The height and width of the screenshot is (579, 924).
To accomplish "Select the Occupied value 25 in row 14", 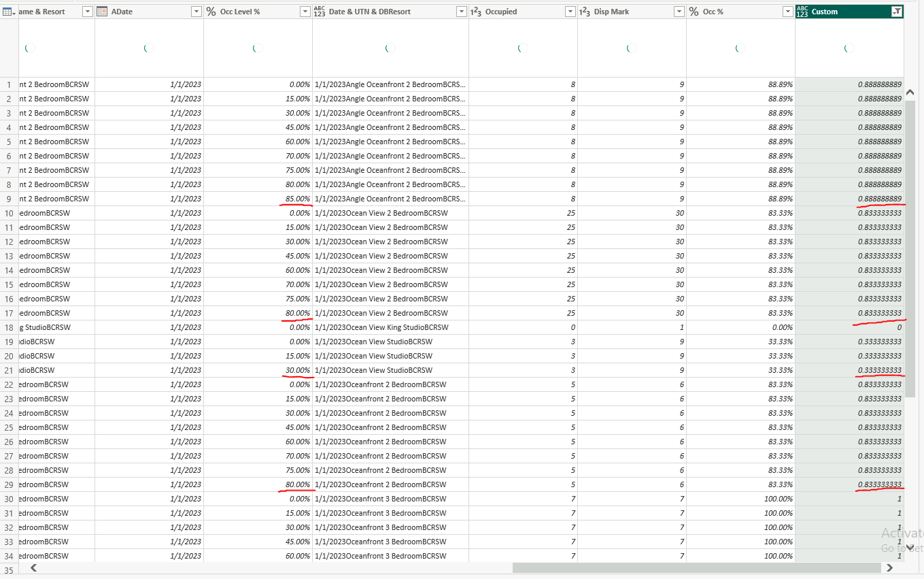I will point(523,270).
